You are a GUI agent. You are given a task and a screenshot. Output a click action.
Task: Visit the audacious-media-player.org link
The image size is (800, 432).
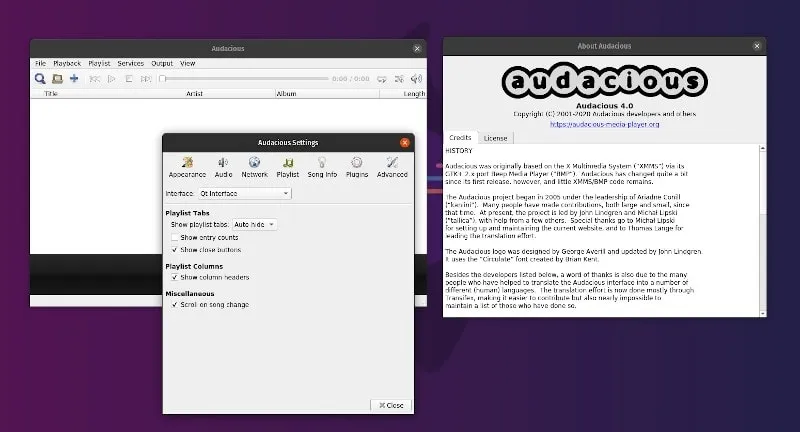pos(604,124)
